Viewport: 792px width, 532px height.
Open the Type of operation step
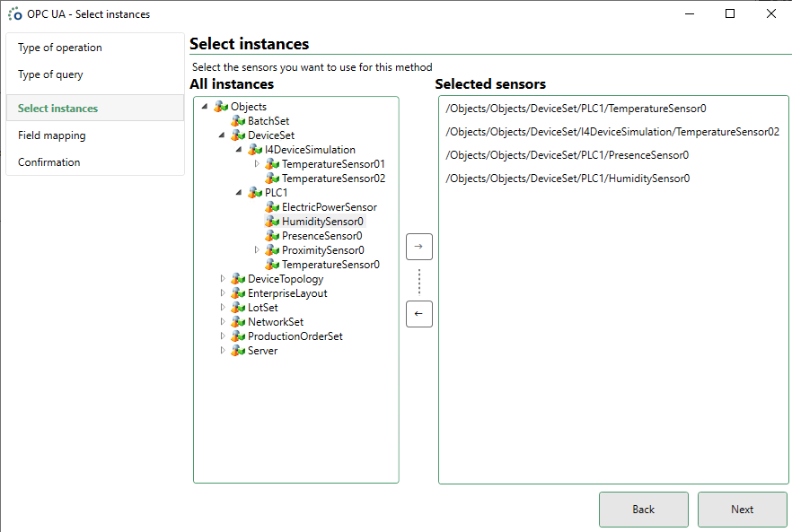(60, 48)
